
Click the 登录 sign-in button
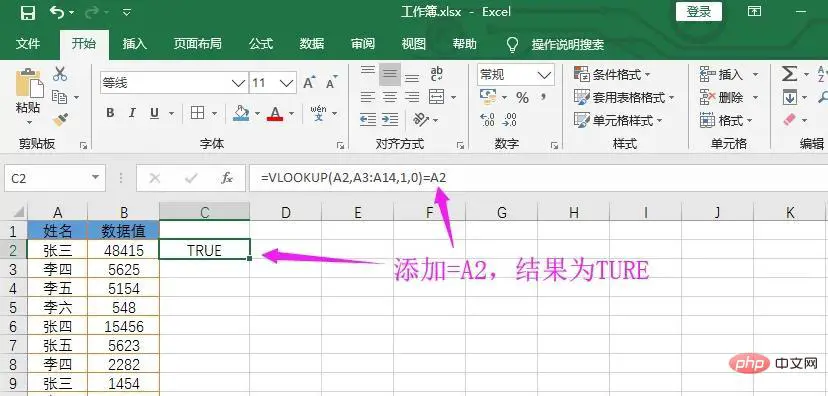pos(699,12)
